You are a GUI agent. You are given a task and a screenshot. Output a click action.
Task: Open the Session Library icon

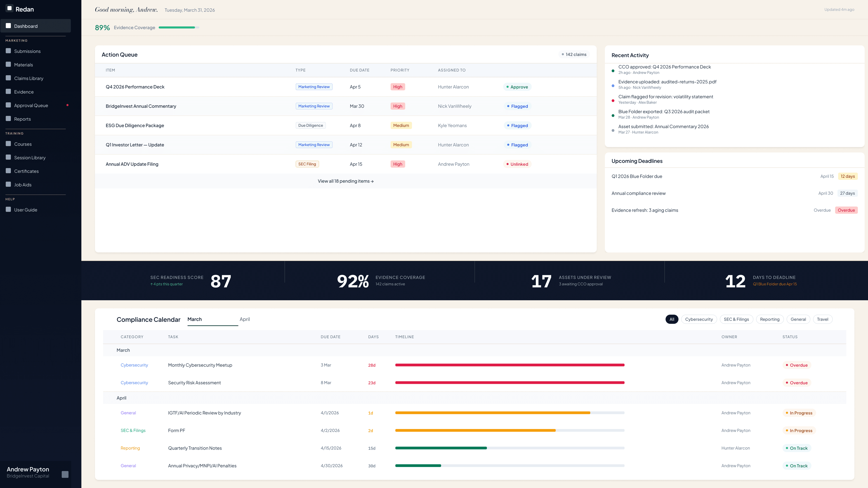pyautogui.click(x=8, y=157)
